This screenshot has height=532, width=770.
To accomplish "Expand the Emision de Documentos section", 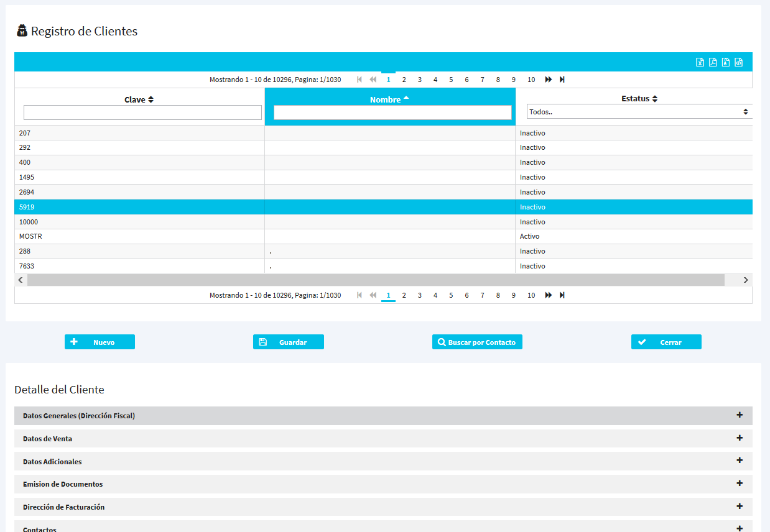I will (x=740, y=484).
